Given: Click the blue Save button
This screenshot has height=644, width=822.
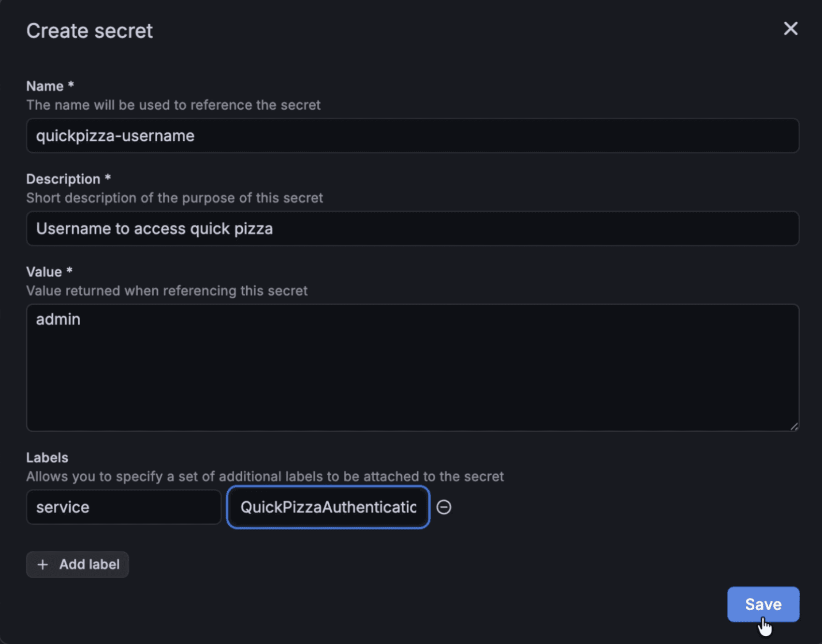Looking at the screenshot, I should (763, 604).
